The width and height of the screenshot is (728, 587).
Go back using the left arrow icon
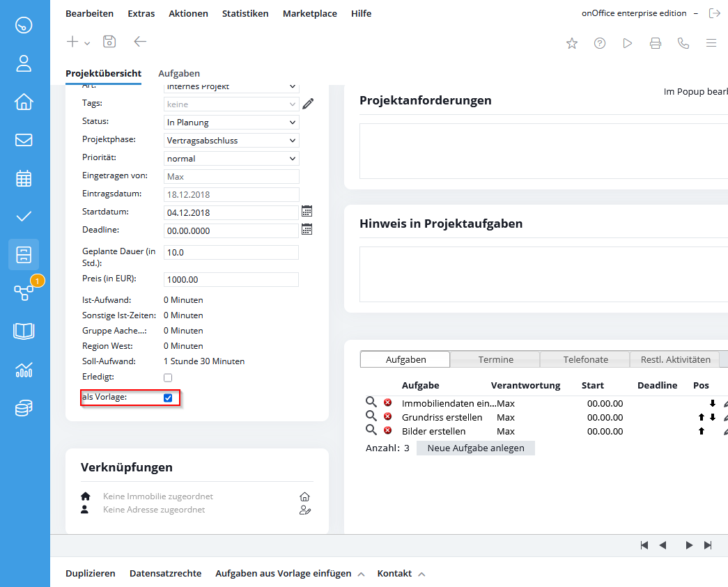(x=140, y=42)
